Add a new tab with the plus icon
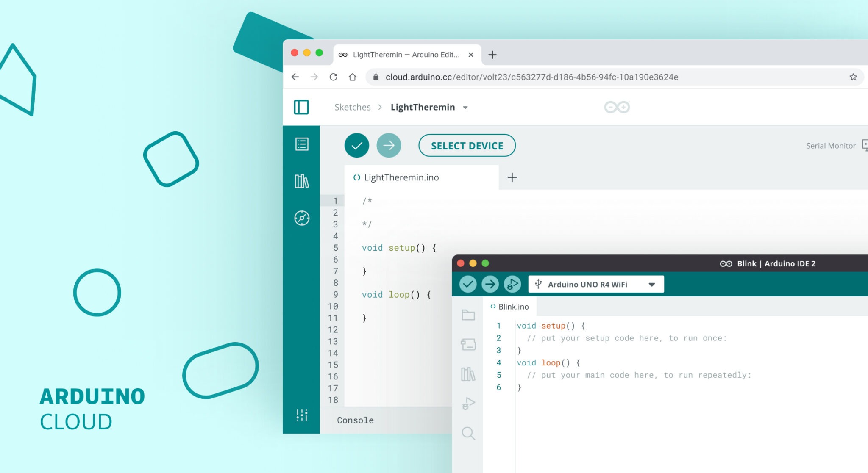The height and width of the screenshot is (473, 868). tap(512, 177)
